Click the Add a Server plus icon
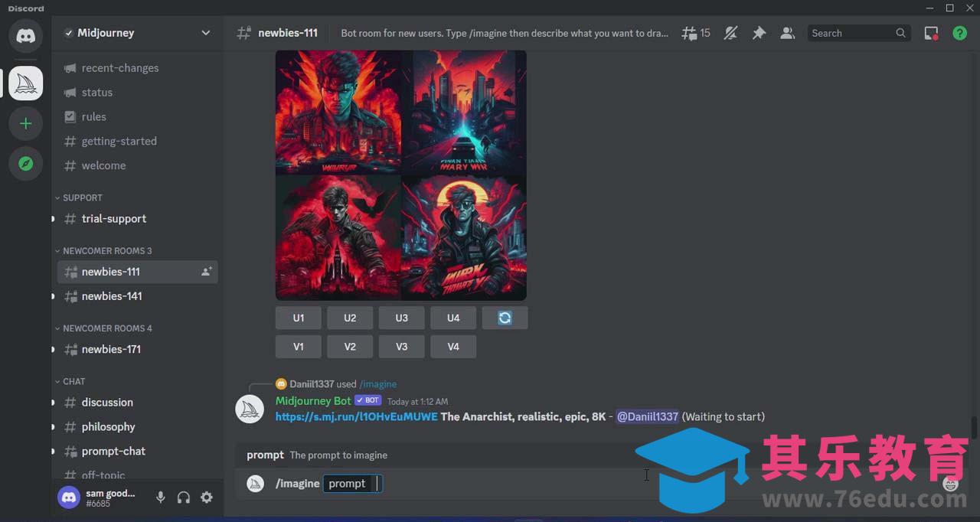Viewport: 980px width, 522px height. click(x=26, y=123)
